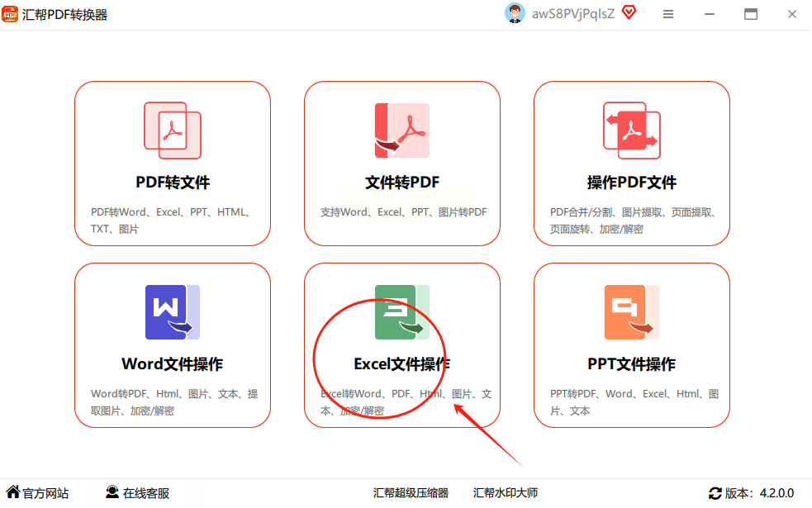Select the PDF转文件 card title
812x508 pixels.
tap(173, 183)
